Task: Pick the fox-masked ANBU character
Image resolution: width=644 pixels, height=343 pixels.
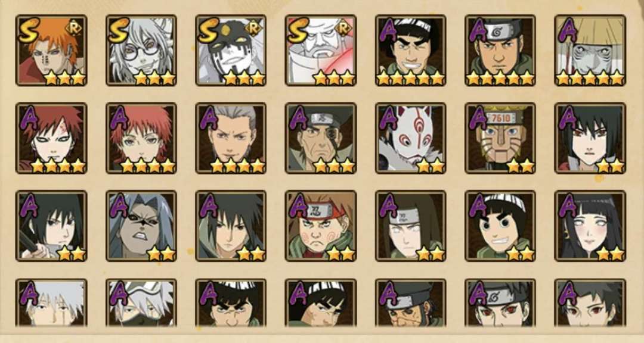Action: (411, 138)
